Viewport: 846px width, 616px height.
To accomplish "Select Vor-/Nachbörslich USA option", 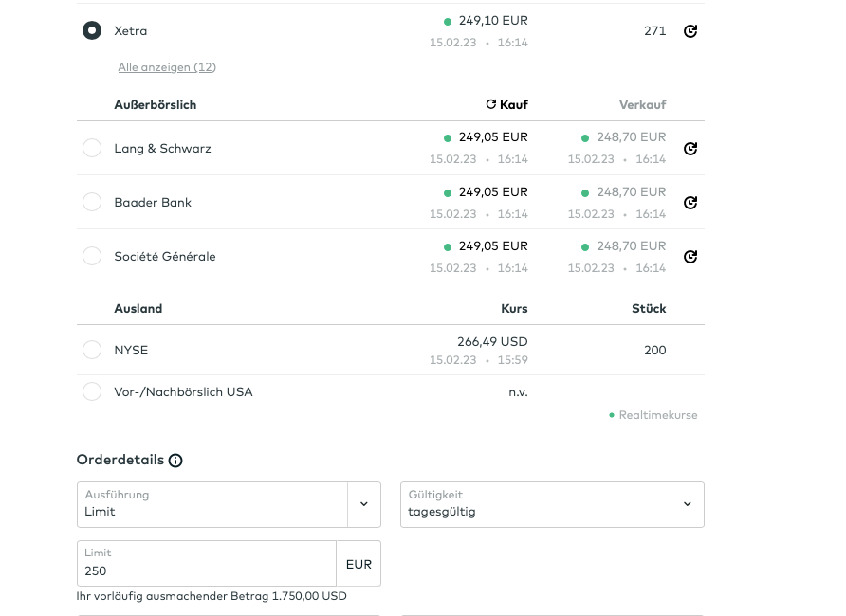I will point(92,392).
